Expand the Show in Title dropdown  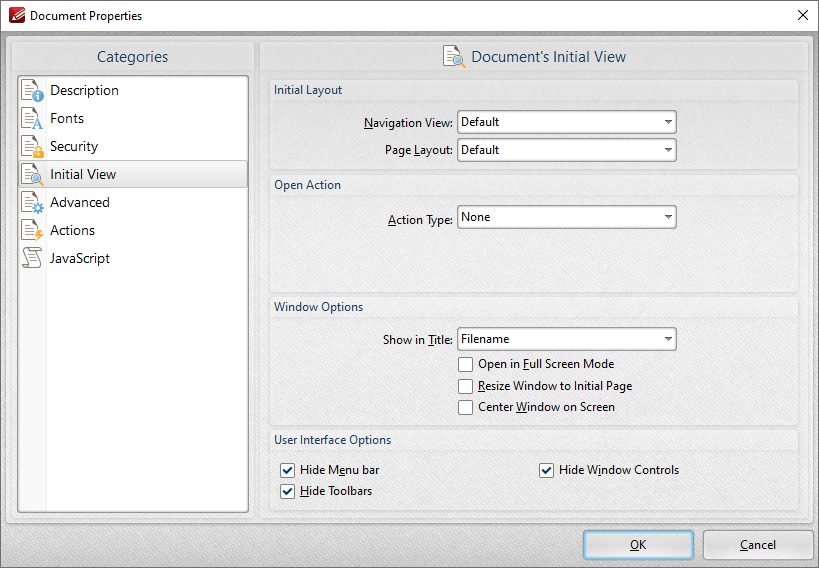(x=566, y=339)
